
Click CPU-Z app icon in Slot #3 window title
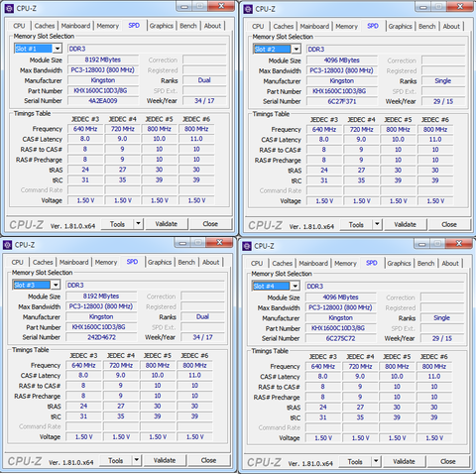(x=8, y=245)
